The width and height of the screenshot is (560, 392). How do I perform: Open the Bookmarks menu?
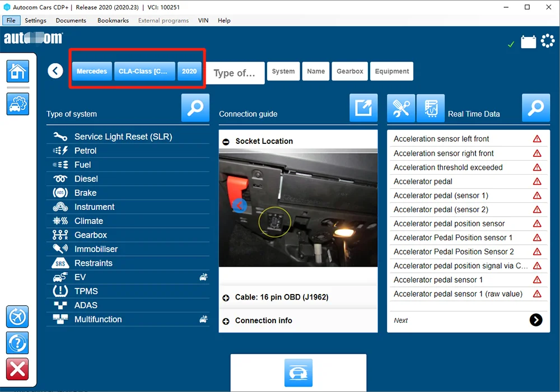point(113,20)
